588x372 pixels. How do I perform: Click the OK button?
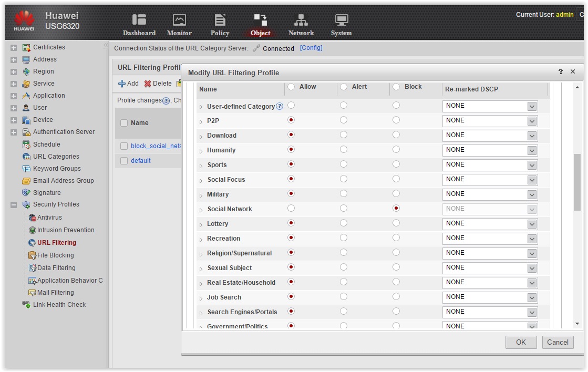[521, 342]
